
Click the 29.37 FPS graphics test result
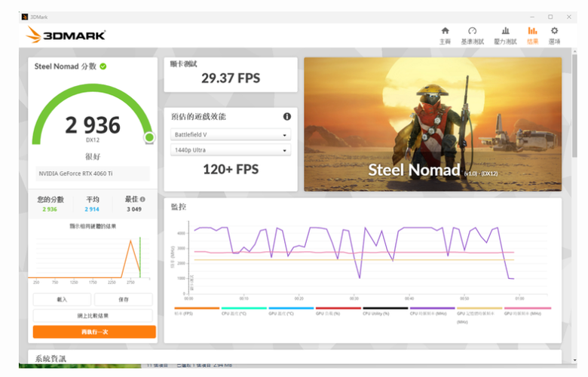coord(231,78)
